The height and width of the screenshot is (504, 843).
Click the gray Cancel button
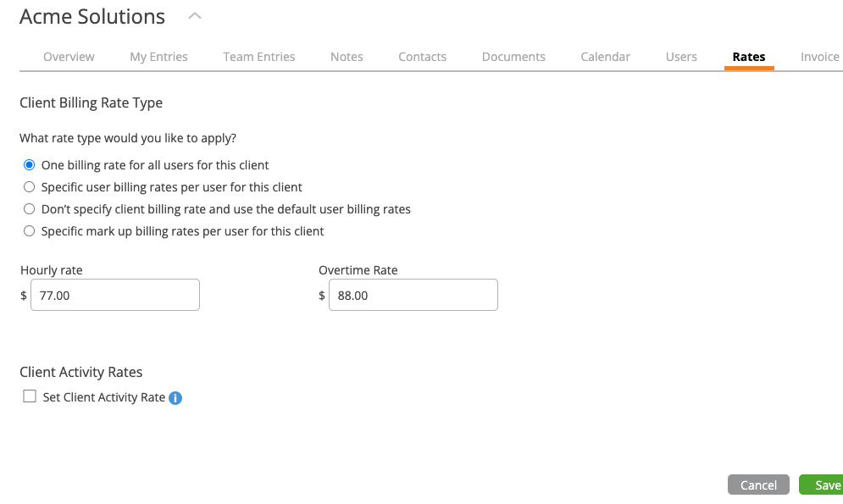tap(758, 485)
